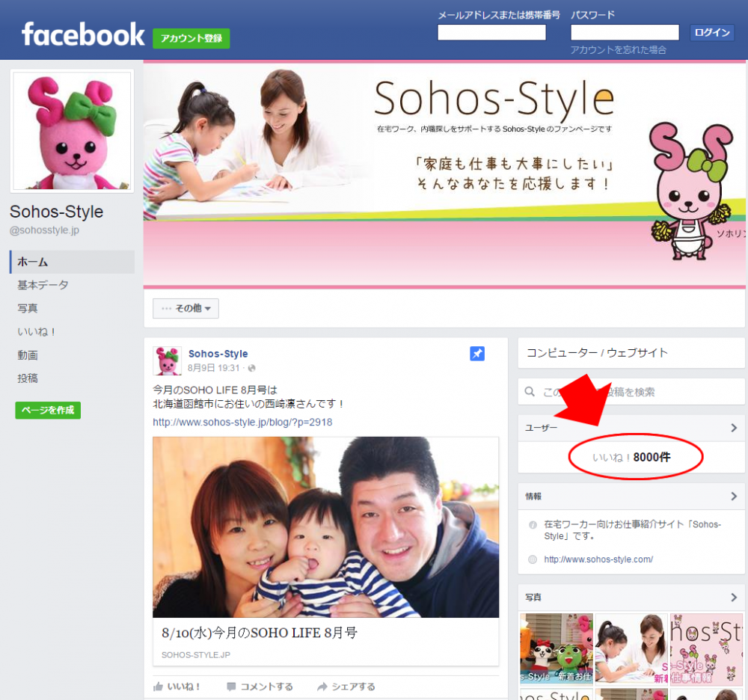Open 写真 in the left sidebar
The width and height of the screenshot is (748, 700).
(27, 309)
